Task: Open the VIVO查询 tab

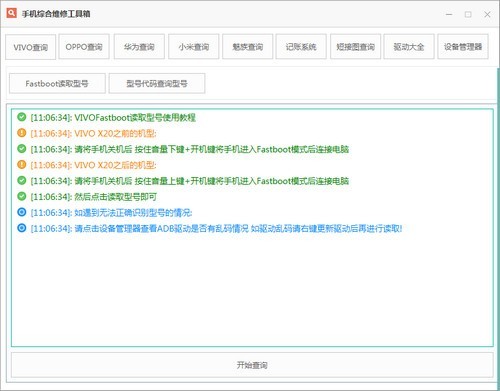Action: (31, 47)
